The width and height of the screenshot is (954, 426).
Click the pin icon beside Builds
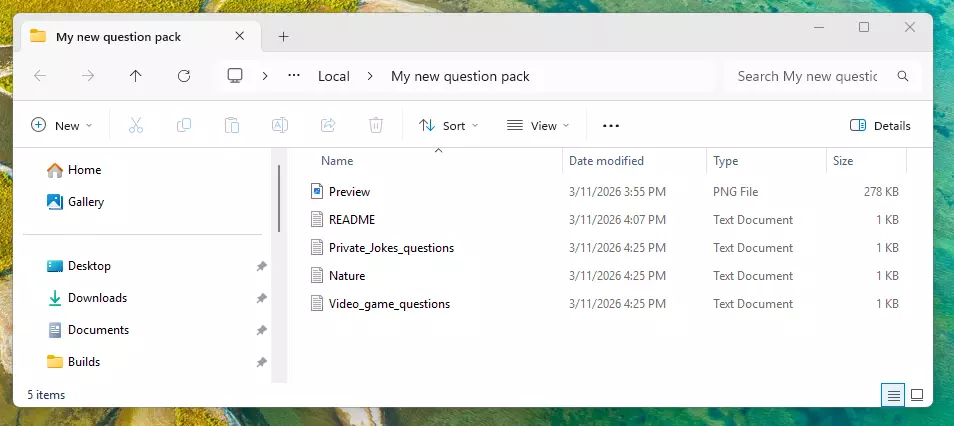click(x=262, y=362)
